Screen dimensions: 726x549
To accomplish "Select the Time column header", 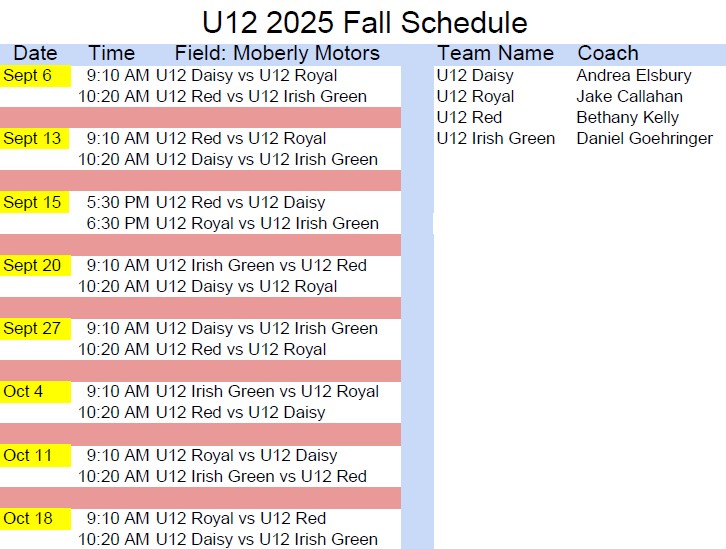I will coord(111,53).
